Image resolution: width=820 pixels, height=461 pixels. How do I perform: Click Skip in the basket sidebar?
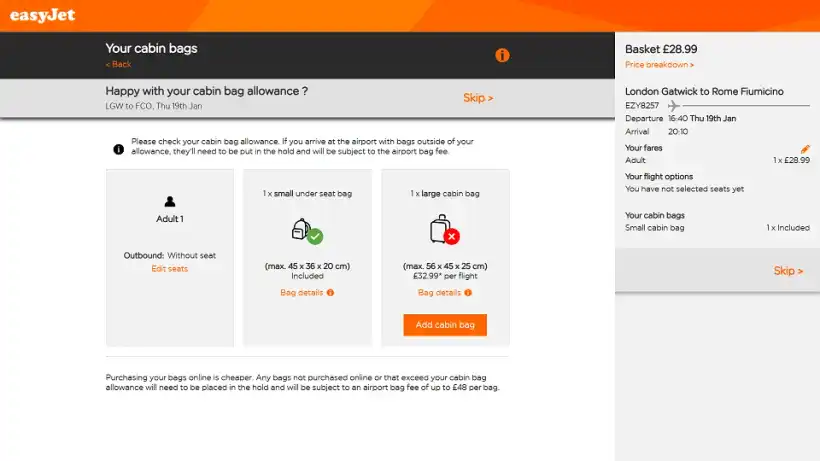coord(788,271)
